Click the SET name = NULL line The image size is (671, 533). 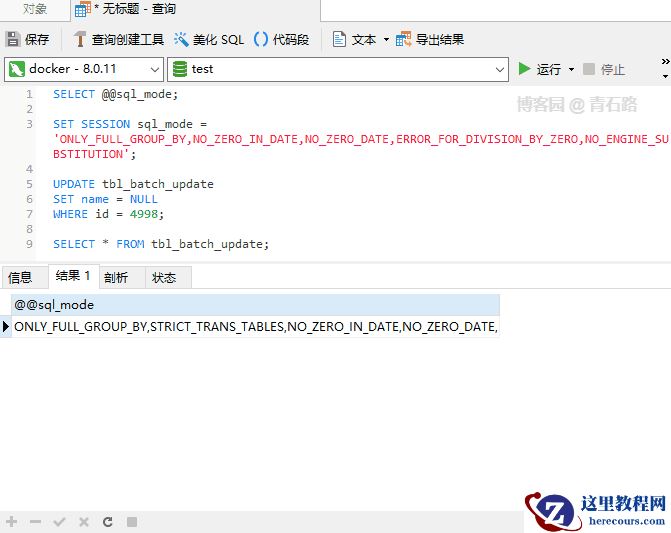point(105,199)
